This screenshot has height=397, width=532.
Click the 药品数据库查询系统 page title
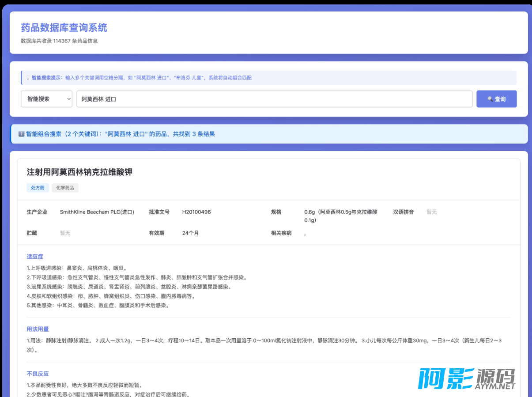click(64, 28)
